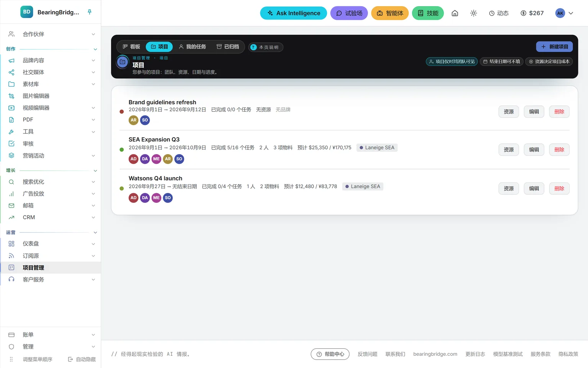Edit the SEA Expansion Q3 project

(534, 149)
